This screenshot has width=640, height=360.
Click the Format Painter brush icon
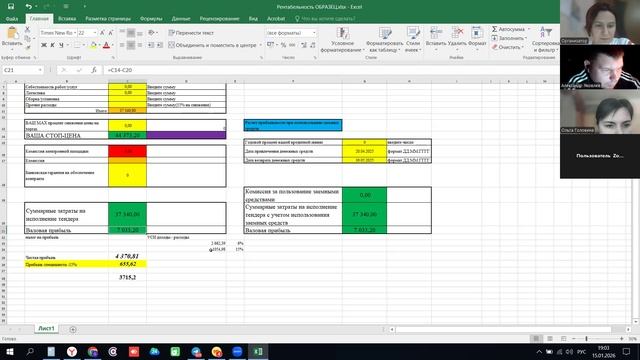[x=27, y=47]
